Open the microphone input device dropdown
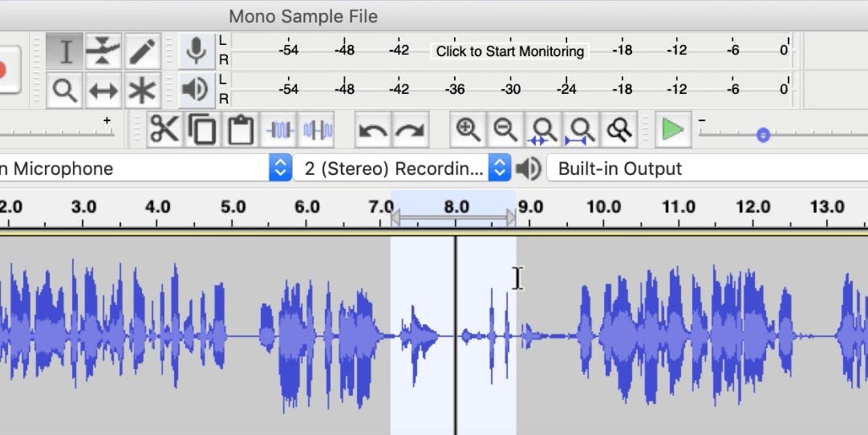Image resolution: width=868 pixels, height=435 pixels. click(x=280, y=169)
